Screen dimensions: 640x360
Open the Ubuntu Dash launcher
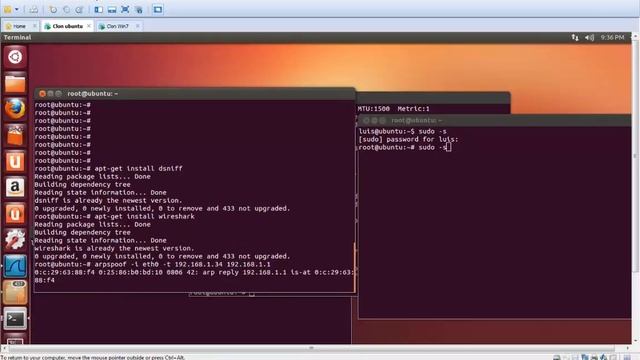[15, 57]
